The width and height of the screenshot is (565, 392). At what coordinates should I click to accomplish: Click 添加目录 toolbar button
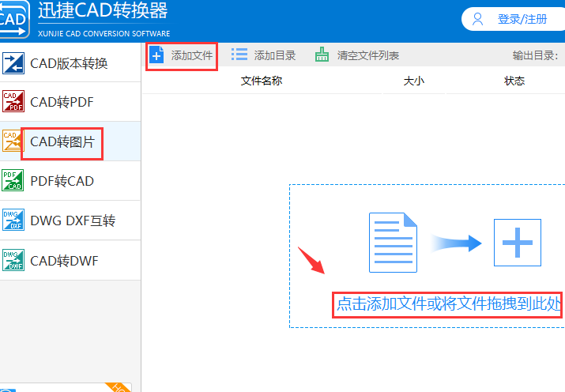point(263,55)
